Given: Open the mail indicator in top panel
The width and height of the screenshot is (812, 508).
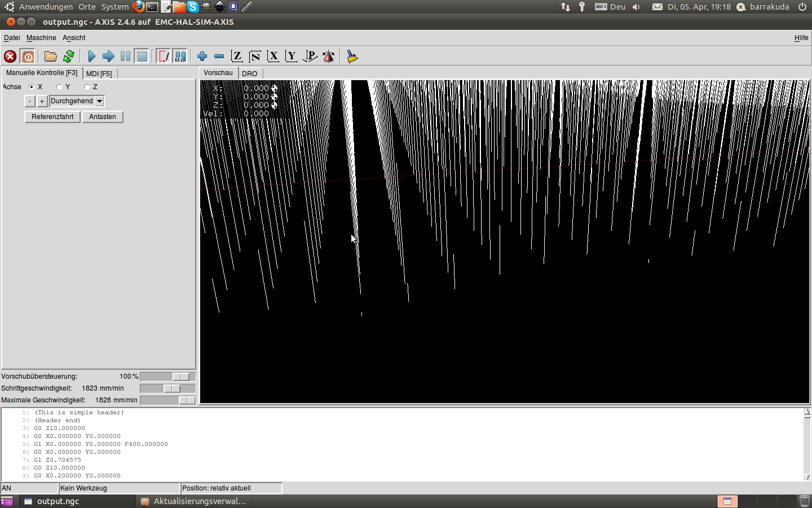Looking at the screenshot, I should click(657, 7).
